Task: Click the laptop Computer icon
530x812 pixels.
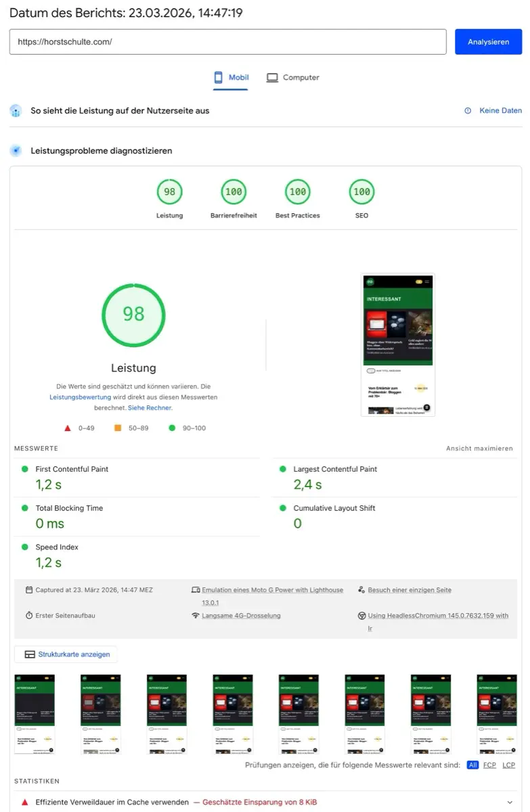Action: [x=272, y=78]
